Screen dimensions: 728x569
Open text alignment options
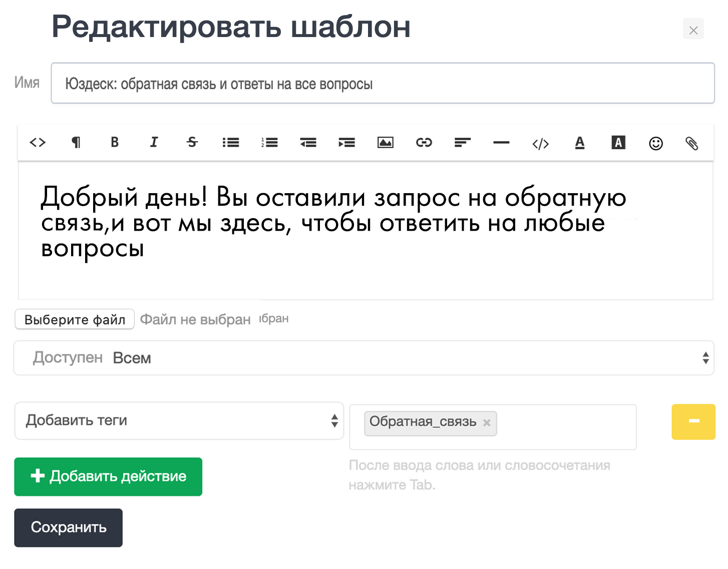(x=463, y=143)
